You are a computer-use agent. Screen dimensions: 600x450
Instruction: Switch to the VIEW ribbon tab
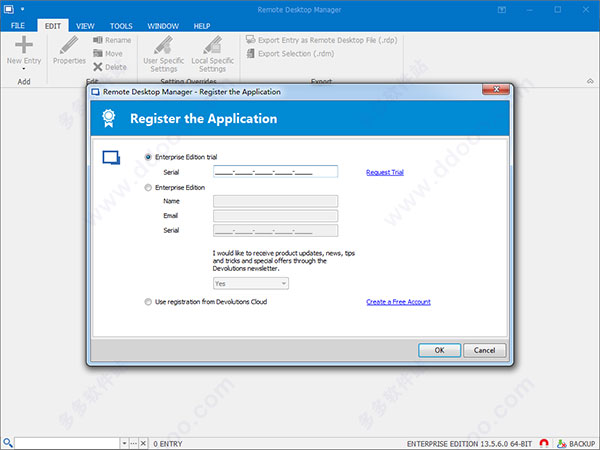tap(85, 26)
